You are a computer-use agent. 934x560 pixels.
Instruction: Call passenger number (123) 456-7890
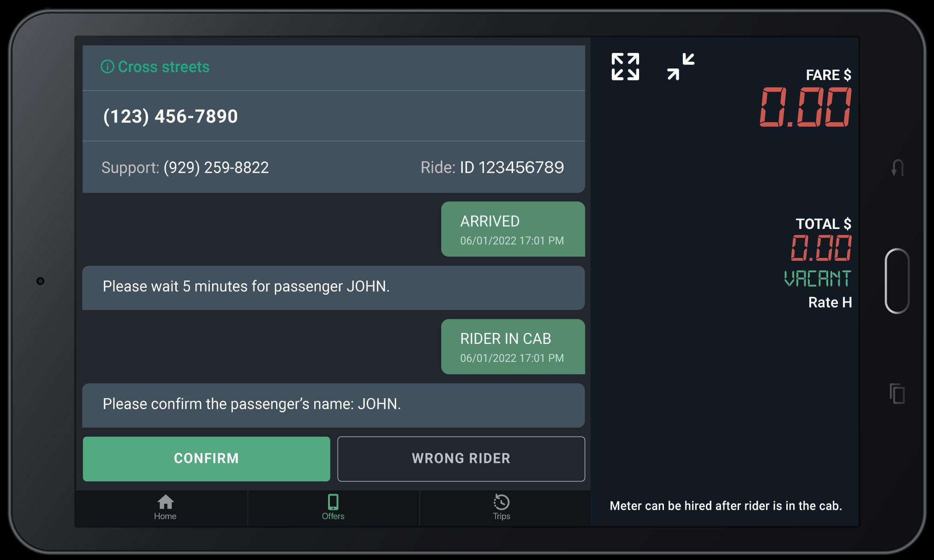click(170, 116)
